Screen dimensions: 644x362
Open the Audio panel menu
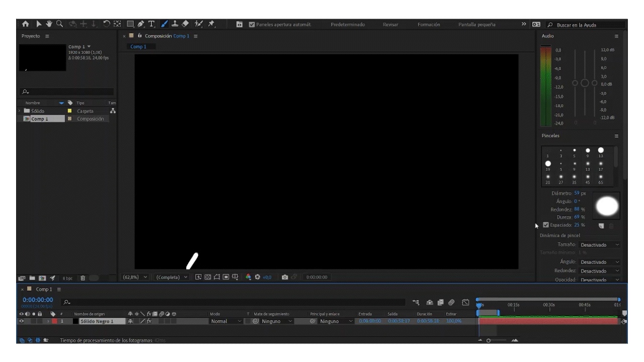coord(616,36)
